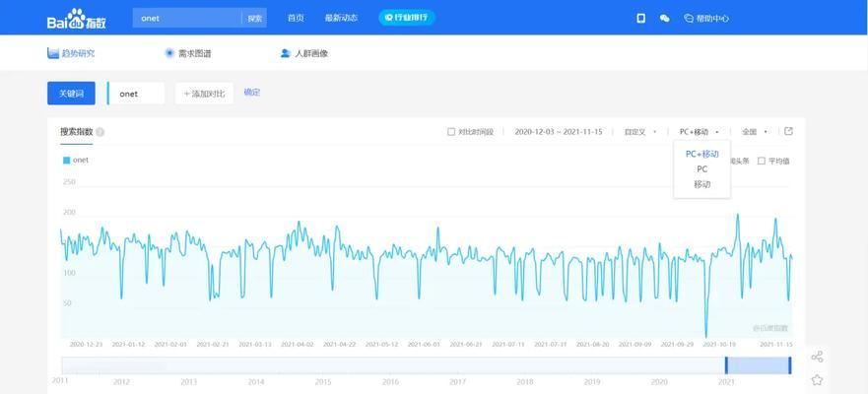Click the Baidu Index logo
Image resolution: width=868 pixels, height=394 pixels.
(77, 20)
